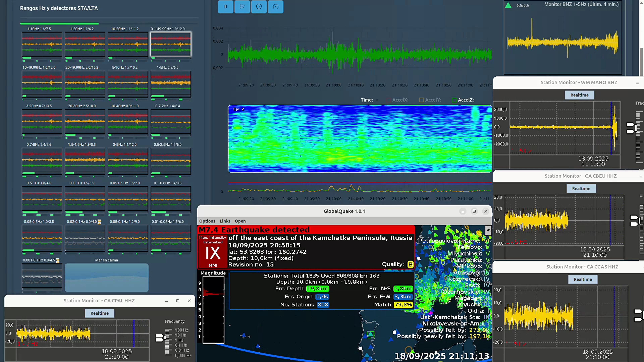This screenshot has width=644, height=362.
Task: Click the green triangle station icon
Action: pyautogui.click(x=508, y=5)
